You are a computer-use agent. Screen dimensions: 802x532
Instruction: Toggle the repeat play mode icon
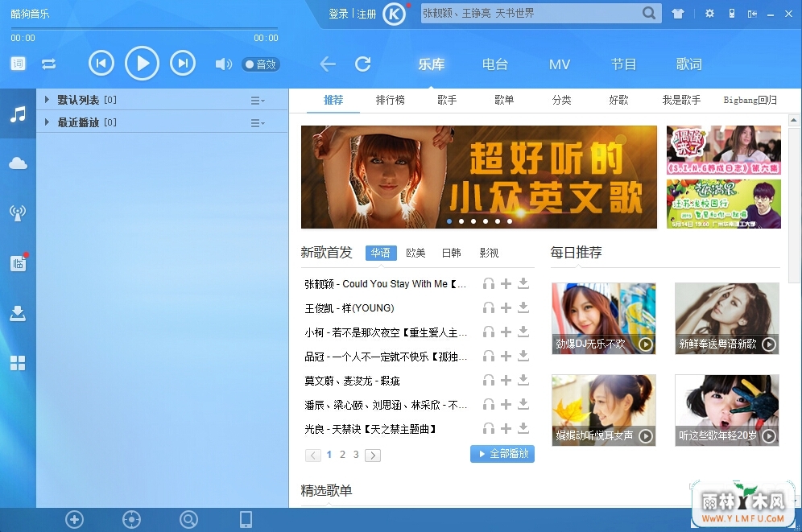click(48, 64)
